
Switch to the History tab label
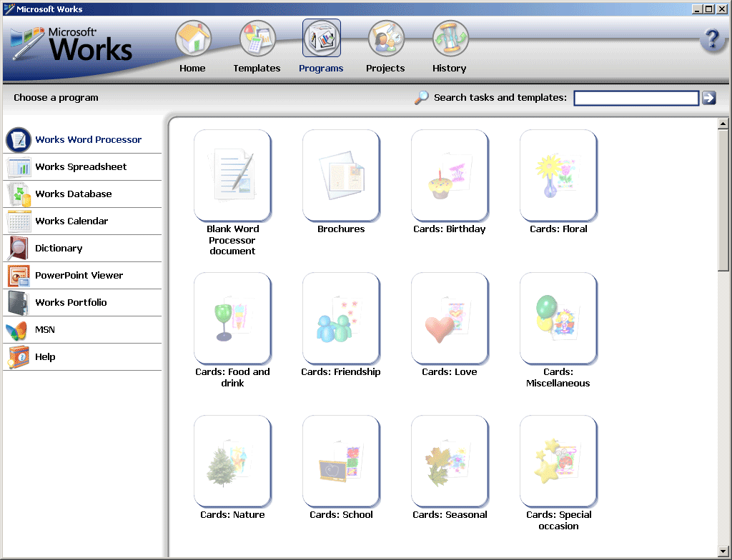pos(449,68)
